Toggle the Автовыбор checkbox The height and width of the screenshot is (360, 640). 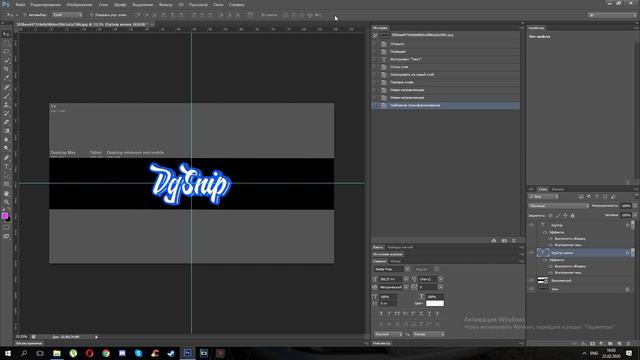25,15
